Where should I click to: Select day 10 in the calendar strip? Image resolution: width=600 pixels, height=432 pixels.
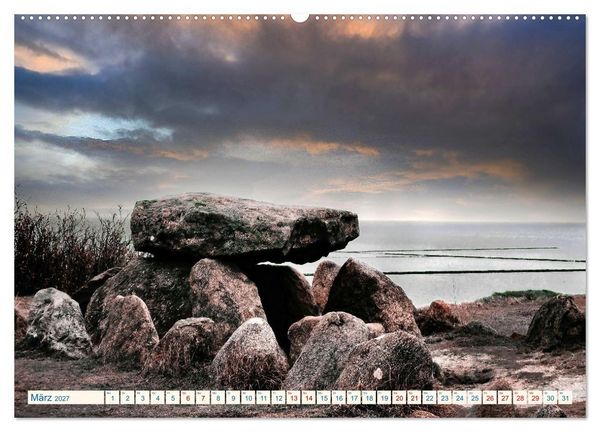click(248, 397)
